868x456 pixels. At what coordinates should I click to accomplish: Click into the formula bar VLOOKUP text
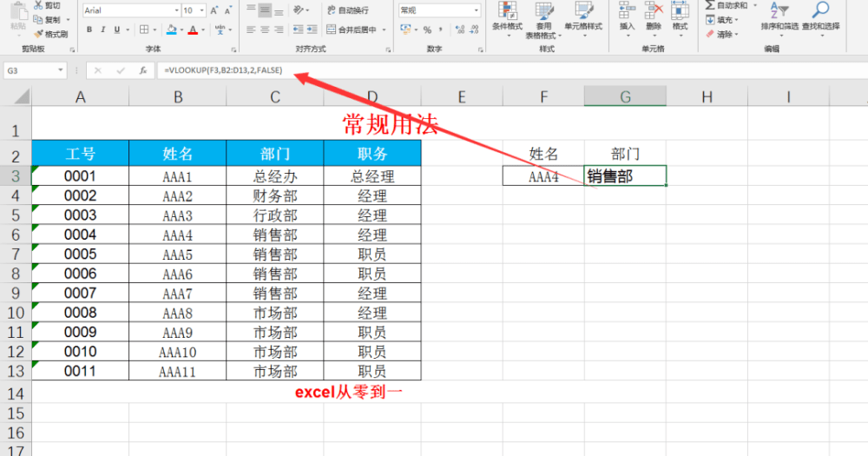[223, 70]
